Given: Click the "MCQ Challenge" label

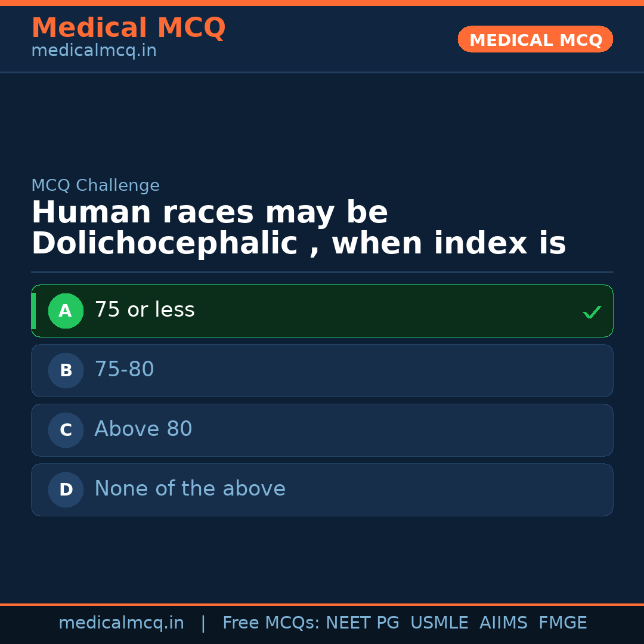Looking at the screenshot, I should tap(95, 185).
